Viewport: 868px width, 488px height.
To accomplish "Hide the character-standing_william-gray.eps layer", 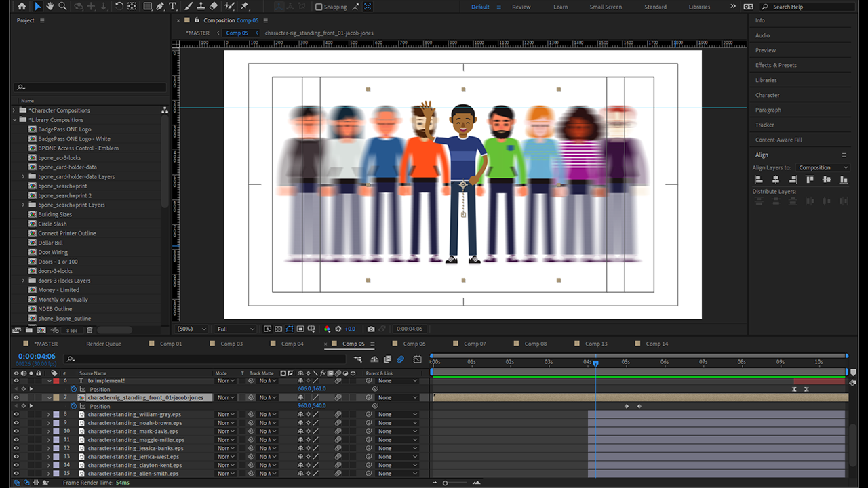I will (16, 414).
